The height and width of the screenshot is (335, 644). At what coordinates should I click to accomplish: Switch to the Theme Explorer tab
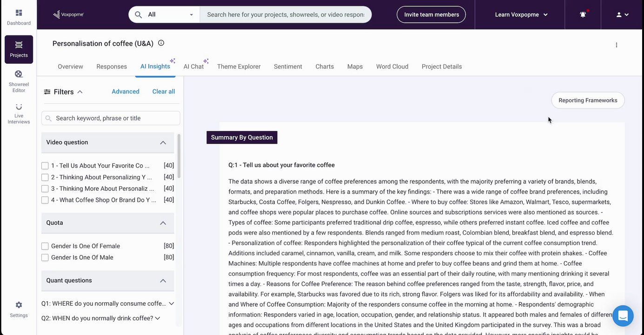[239, 67]
